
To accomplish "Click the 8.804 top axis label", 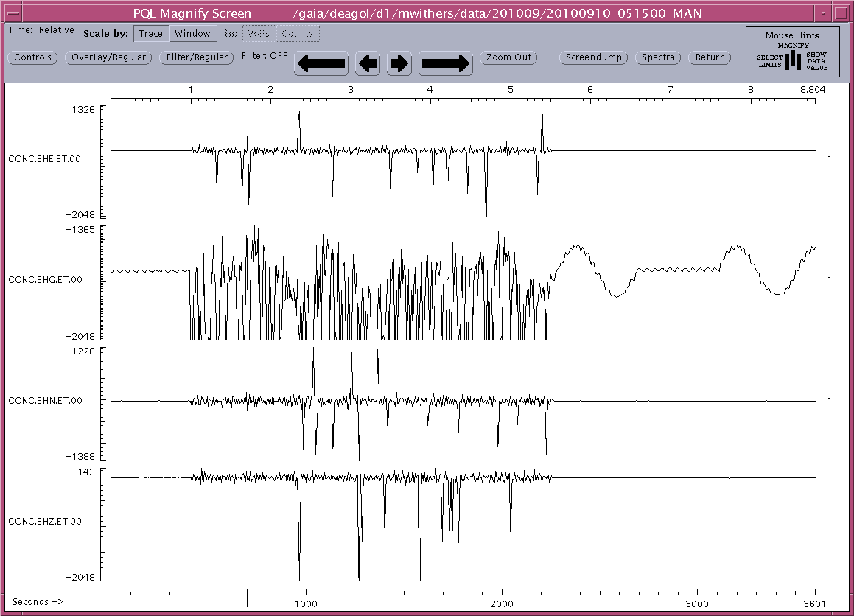I will click(813, 90).
